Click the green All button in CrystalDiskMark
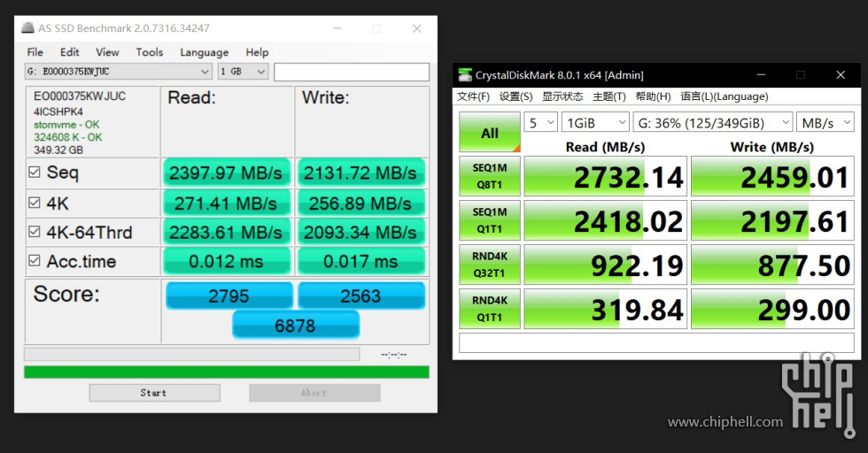This screenshot has height=453, width=868. [489, 133]
